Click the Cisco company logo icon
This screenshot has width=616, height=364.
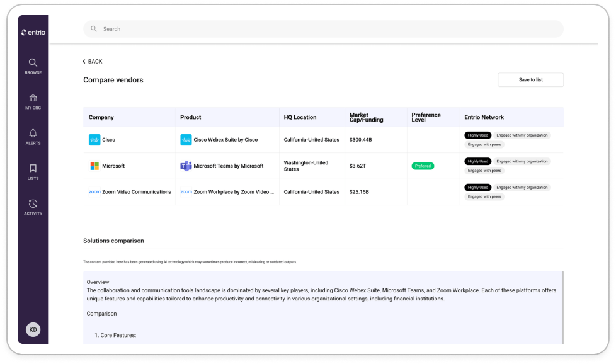pyautogui.click(x=94, y=140)
